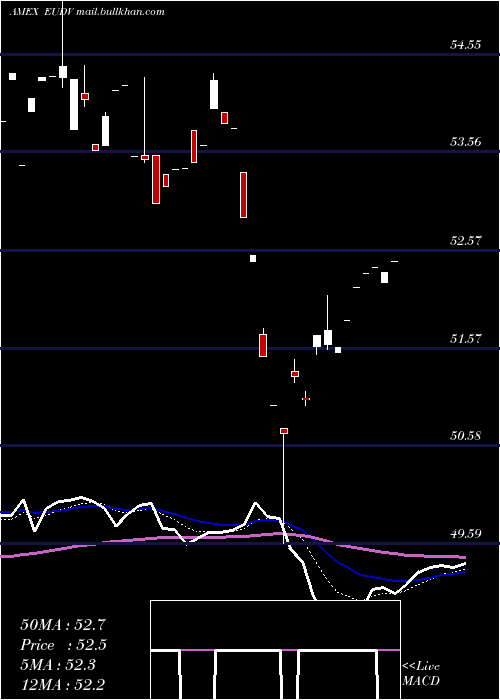Click the mail.bullkhan.com text in header

point(120,12)
